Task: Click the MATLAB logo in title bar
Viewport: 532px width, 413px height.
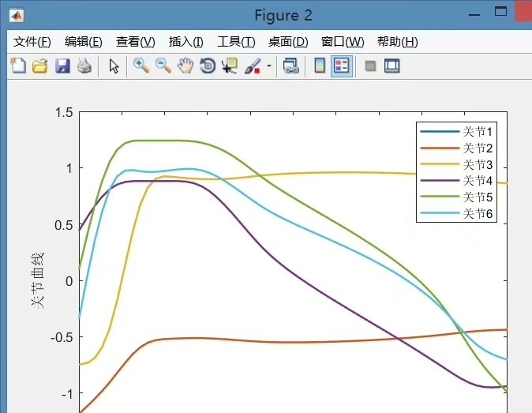Action: pos(17,16)
